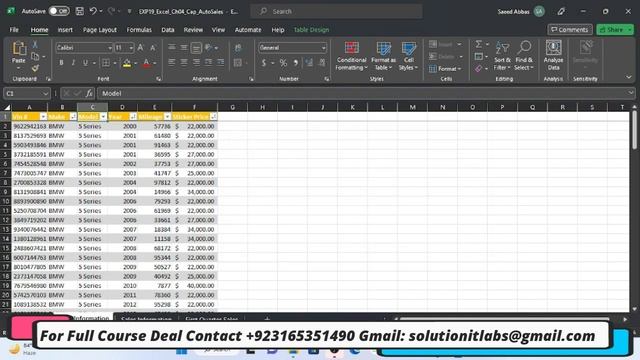Click the AutoSum sigma icon

click(x=479, y=44)
